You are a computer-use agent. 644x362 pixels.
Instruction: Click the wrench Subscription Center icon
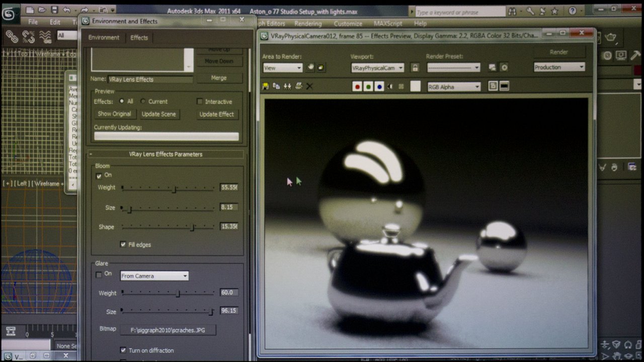530,11
